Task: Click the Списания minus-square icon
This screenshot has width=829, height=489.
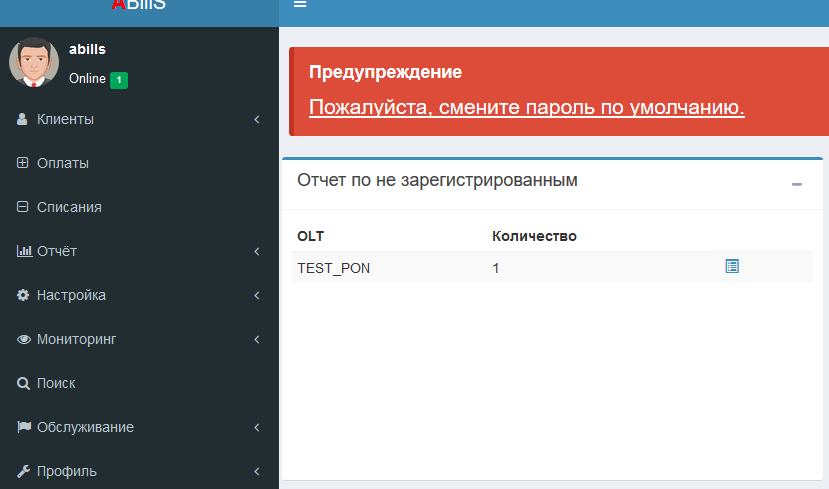Action: (x=23, y=207)
